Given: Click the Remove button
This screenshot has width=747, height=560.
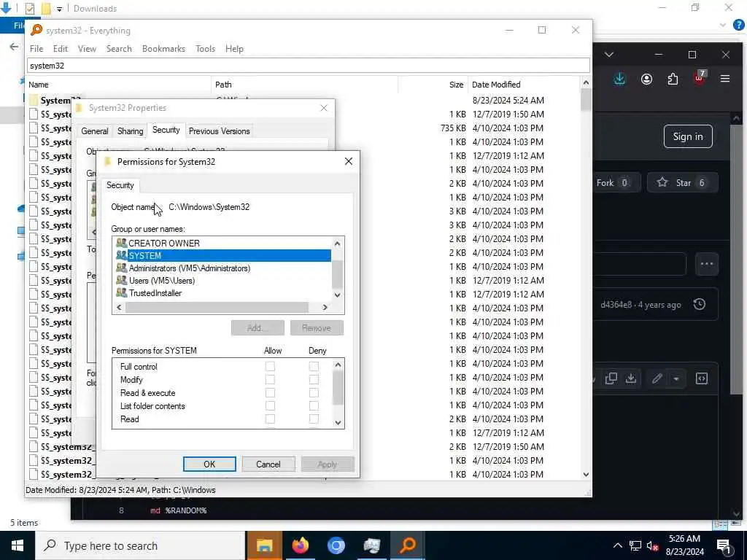Looking at the screenshot, I should click(317, 327).
